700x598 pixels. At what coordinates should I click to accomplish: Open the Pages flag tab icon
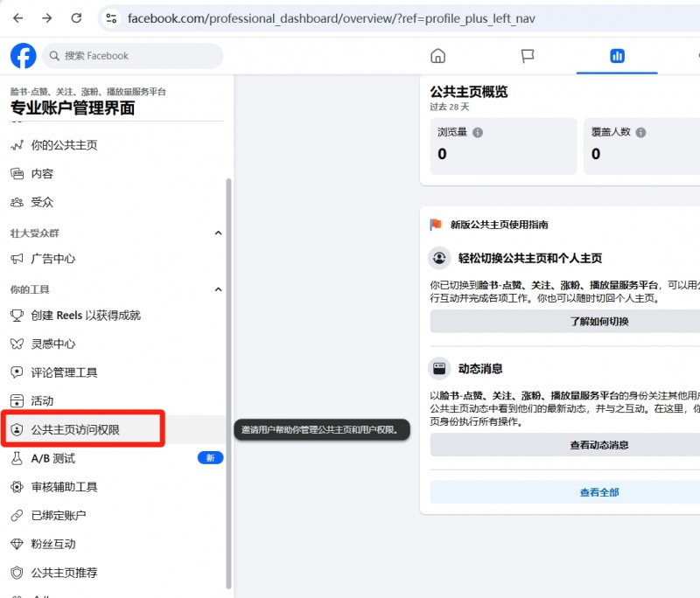pyautogui.click(x=528, y=56)
